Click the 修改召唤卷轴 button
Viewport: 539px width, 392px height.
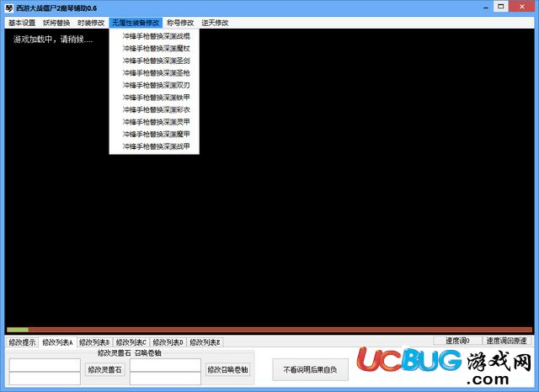(227, 369)
